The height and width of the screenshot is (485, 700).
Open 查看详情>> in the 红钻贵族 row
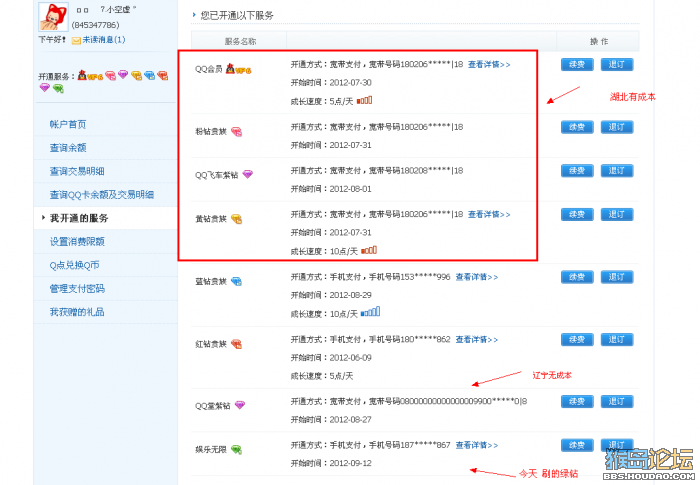point(476,339)
